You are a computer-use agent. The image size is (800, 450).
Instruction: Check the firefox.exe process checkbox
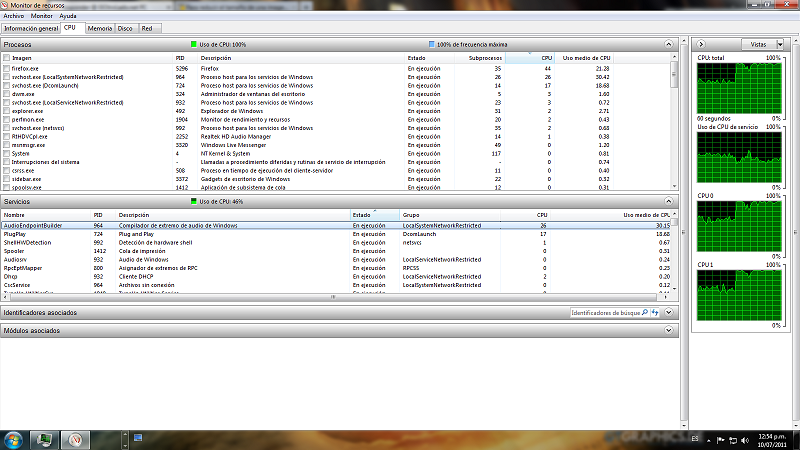click(x=7, y=68)
